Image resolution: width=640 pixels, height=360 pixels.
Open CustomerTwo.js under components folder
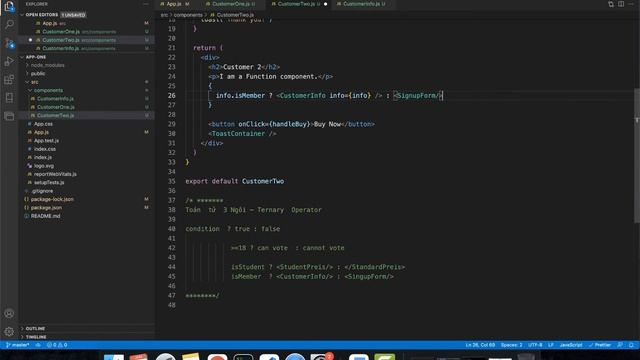click(56, 116)
